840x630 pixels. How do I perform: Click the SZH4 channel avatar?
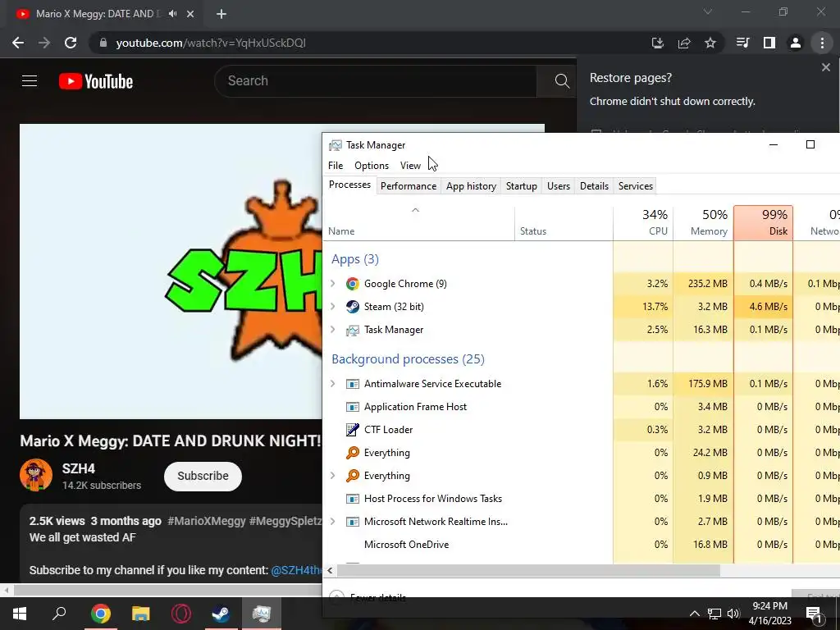click(x=36, y=475)
